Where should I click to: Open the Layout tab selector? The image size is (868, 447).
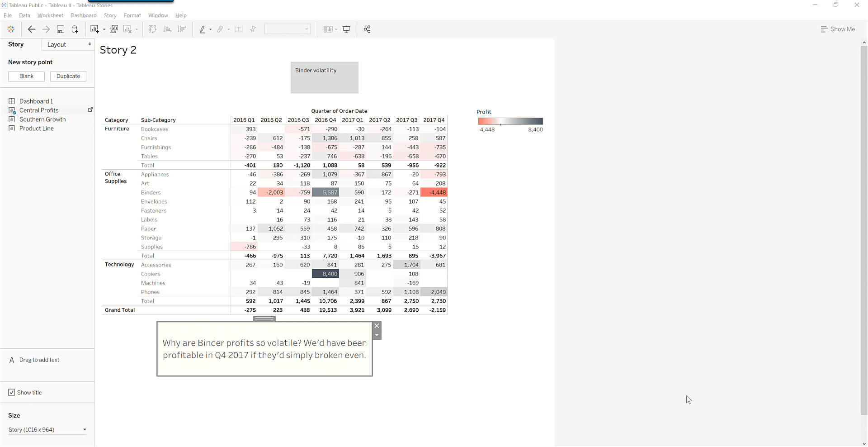(x=68, y=44)
